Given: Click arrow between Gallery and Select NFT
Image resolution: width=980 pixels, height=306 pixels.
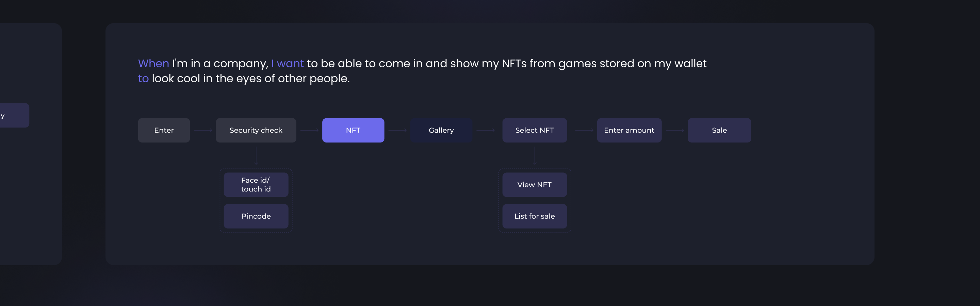Looking at the screenshot, I should click(x=486, y=130).
